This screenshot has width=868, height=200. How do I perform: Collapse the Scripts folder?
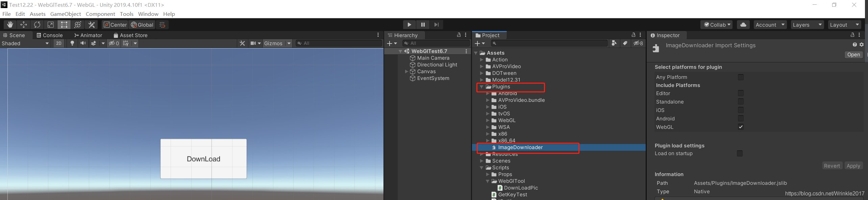[x=481, y=168]
